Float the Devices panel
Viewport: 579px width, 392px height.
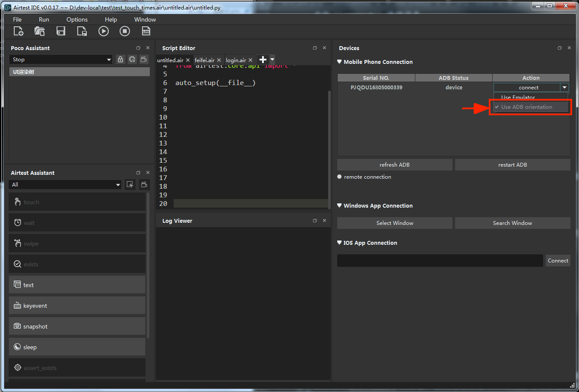(x=560, y=48)
